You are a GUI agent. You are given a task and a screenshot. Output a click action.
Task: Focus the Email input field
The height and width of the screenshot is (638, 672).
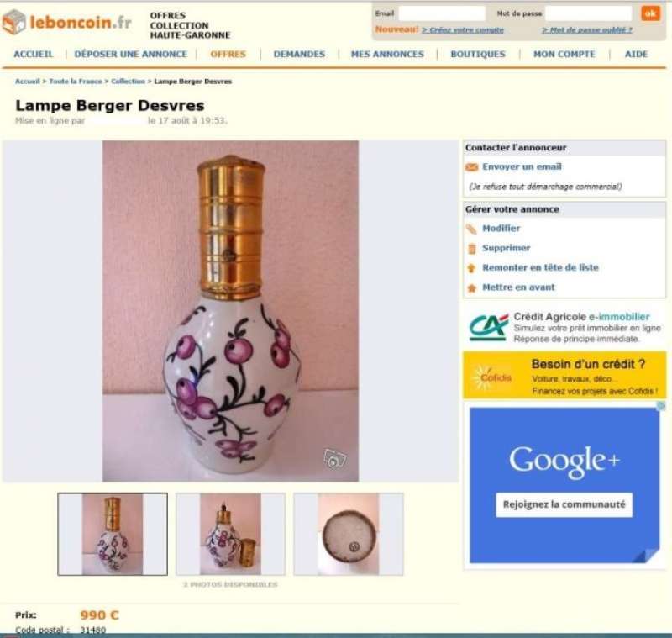442,13
